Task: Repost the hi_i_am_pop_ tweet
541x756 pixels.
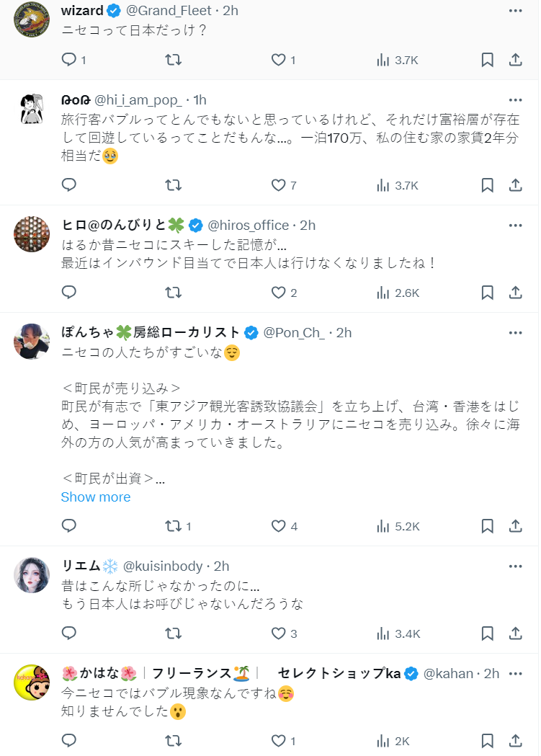Action: (174, 185)
